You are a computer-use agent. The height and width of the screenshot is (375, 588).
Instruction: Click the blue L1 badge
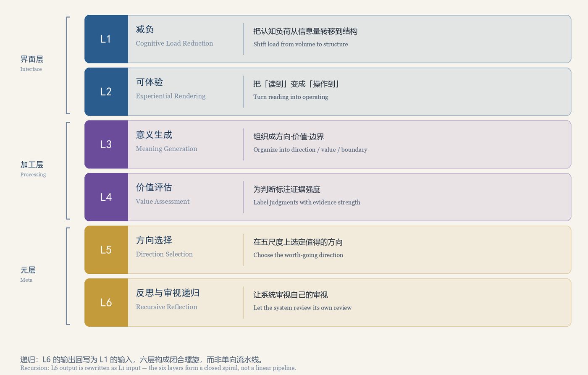[106, 39]
